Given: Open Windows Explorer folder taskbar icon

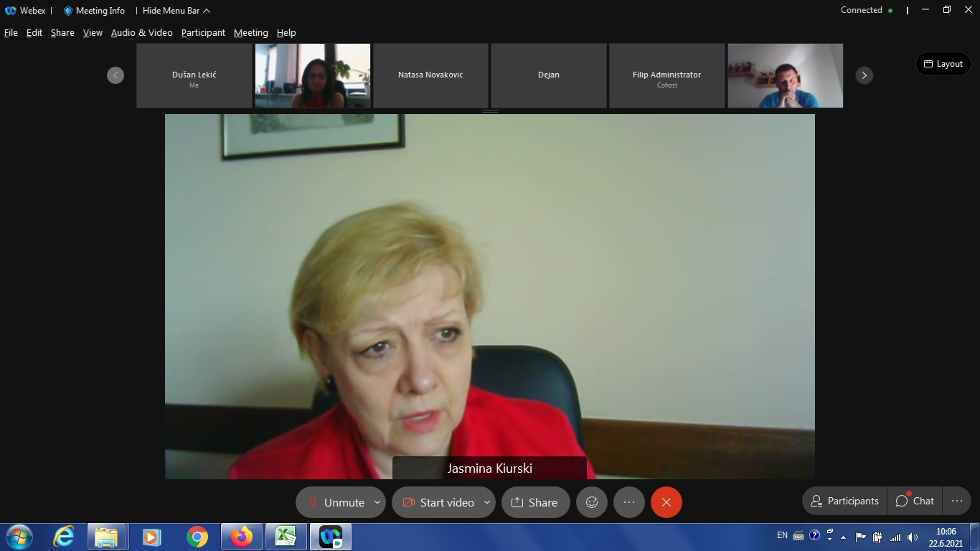Looking at the screenshot, I should pyautogui.click(x=106, y=537).
